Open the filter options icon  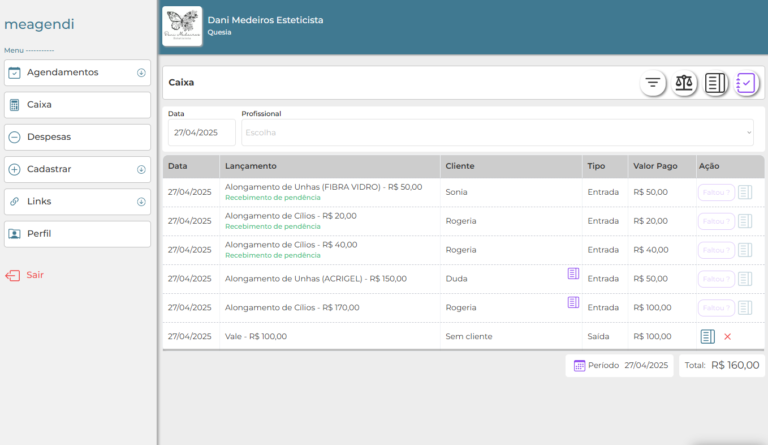tap(653, 84)
